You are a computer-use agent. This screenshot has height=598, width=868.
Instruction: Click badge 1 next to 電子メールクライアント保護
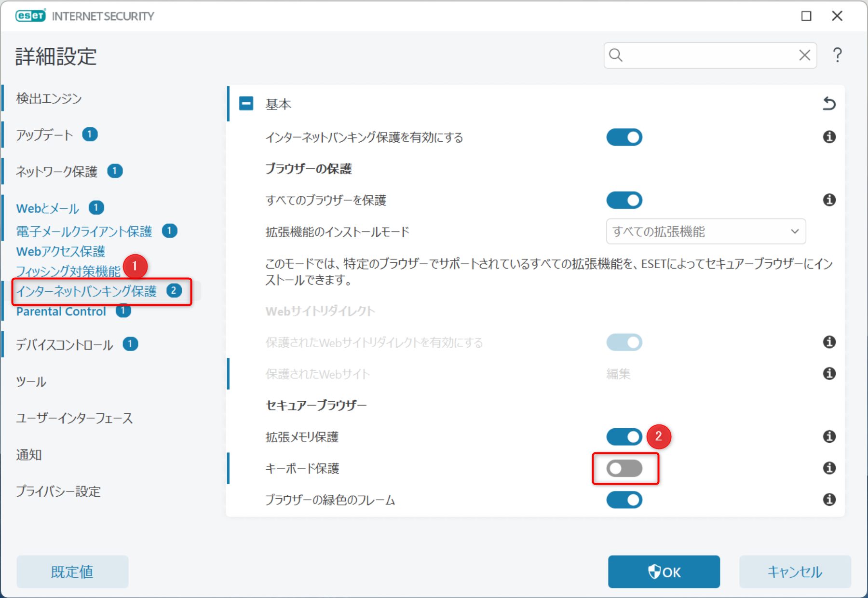(x=169, y=231)
